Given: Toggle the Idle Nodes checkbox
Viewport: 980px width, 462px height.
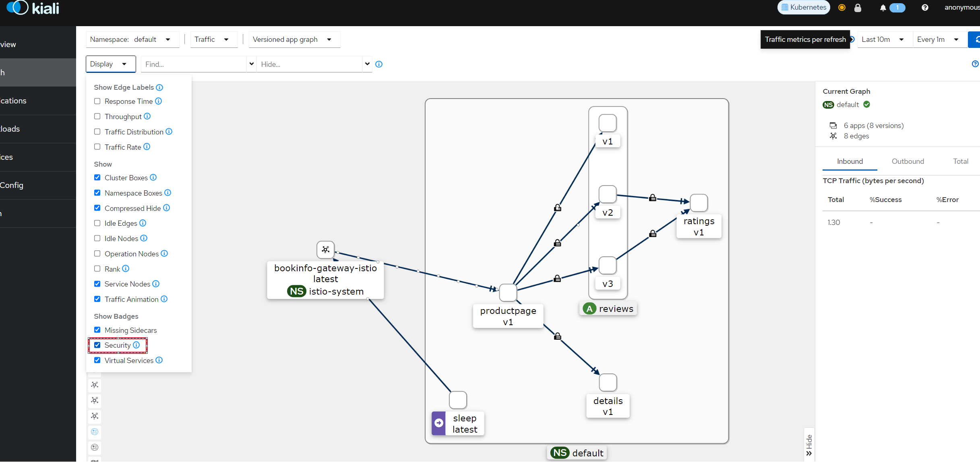Looking at the screenshot, I should tap(97, 238).
